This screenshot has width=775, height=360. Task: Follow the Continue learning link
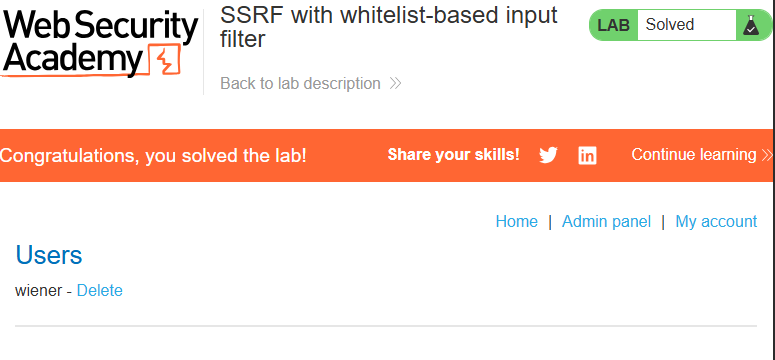(x=702, y=155)
